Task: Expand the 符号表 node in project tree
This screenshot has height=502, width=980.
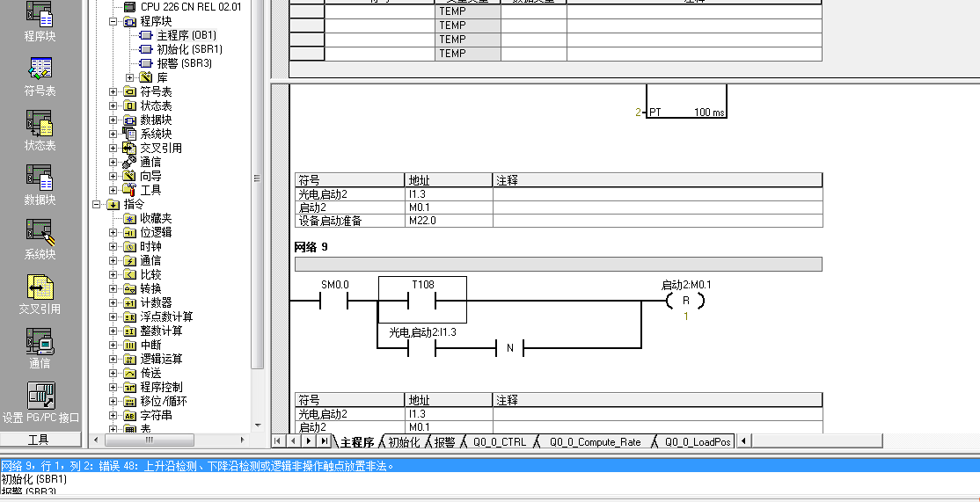Action: click(x=113, y=91)
